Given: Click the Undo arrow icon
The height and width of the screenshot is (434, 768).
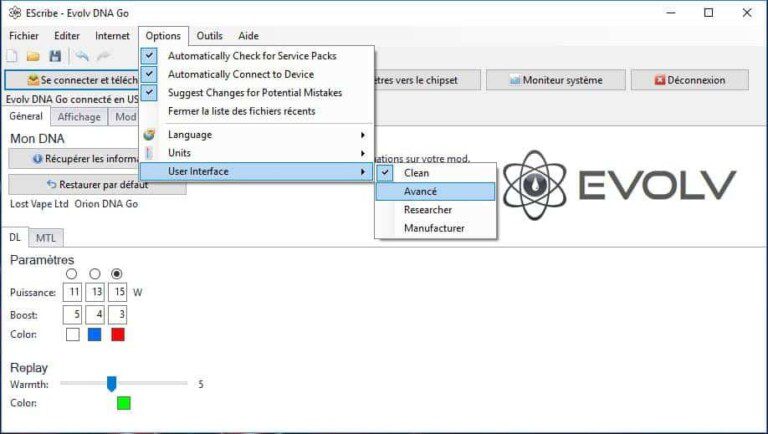Looking at the screenshot, I should 82,56.
